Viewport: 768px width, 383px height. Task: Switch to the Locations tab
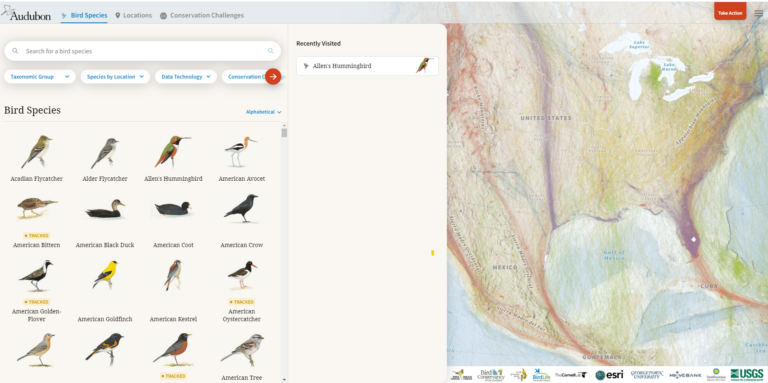coord(133,15)
